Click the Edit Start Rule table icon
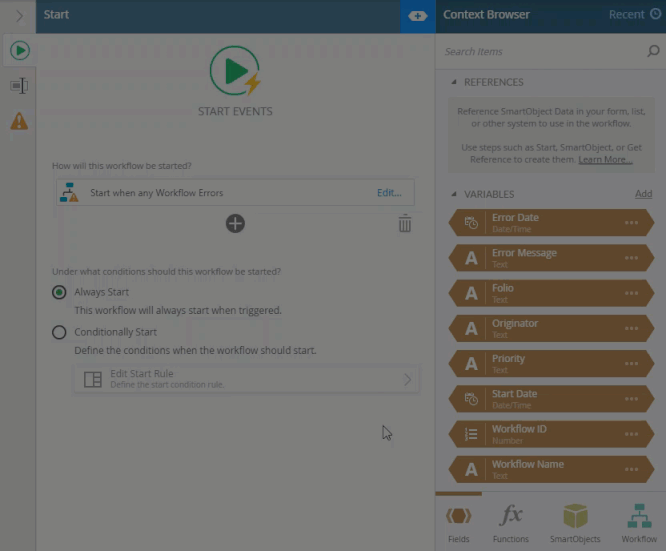Viewport: 666px width, 551px height. 93,379
